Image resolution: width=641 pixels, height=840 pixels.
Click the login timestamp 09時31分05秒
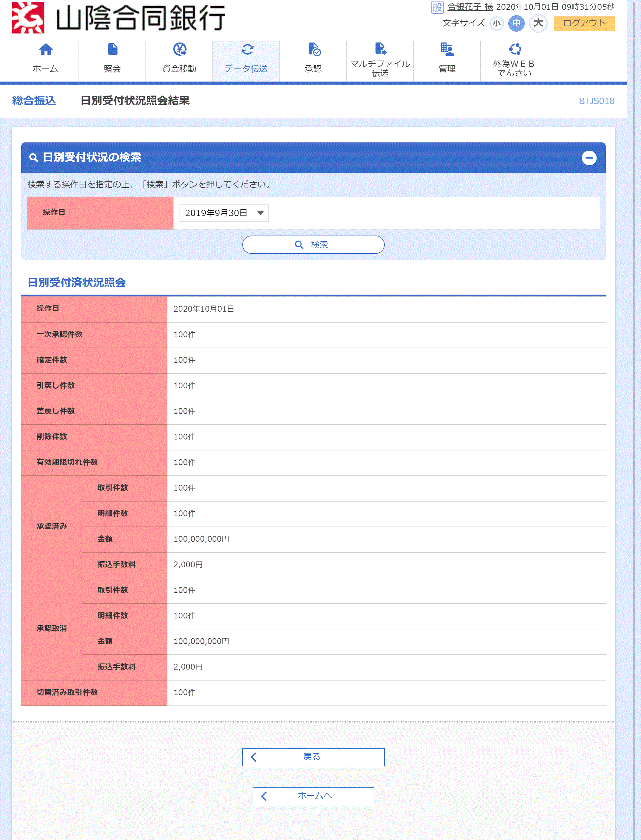588,7
